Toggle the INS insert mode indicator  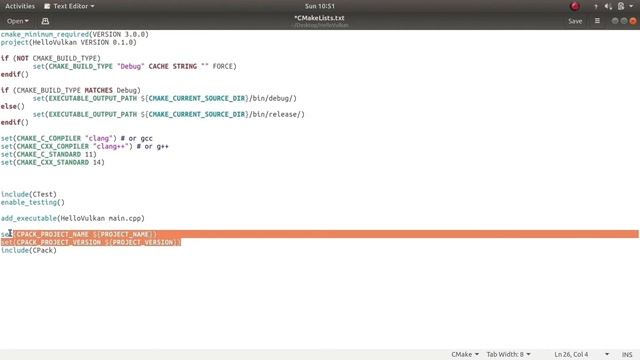(627, 354)
